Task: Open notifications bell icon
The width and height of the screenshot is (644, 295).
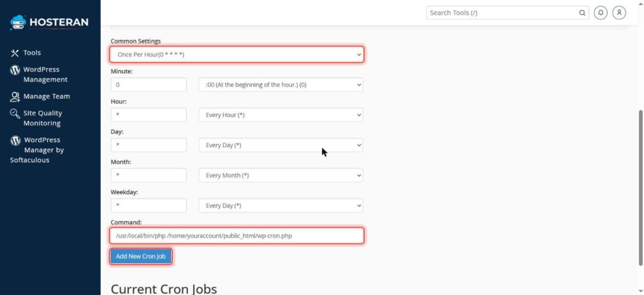Action: tap(601, 13)
